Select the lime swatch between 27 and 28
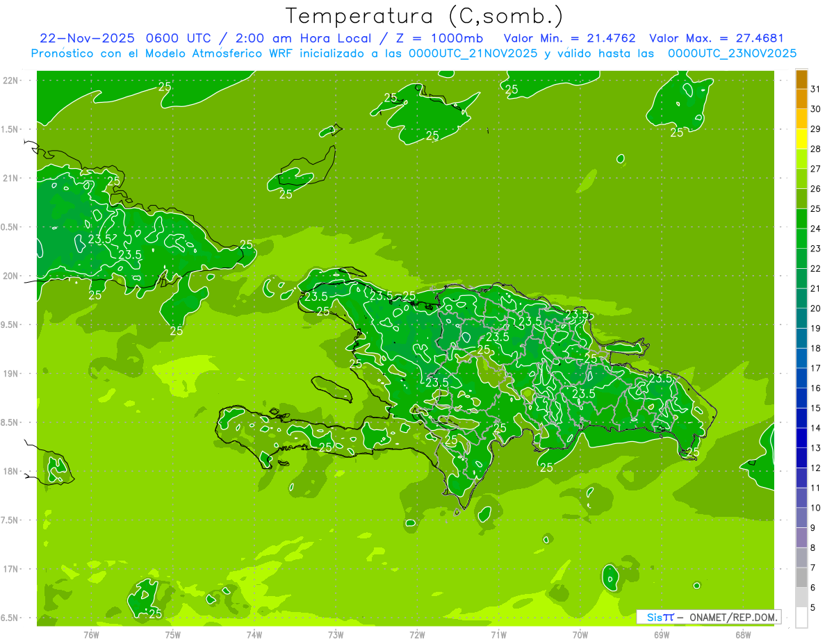This screenshot has height=644, width=834. 801,158
